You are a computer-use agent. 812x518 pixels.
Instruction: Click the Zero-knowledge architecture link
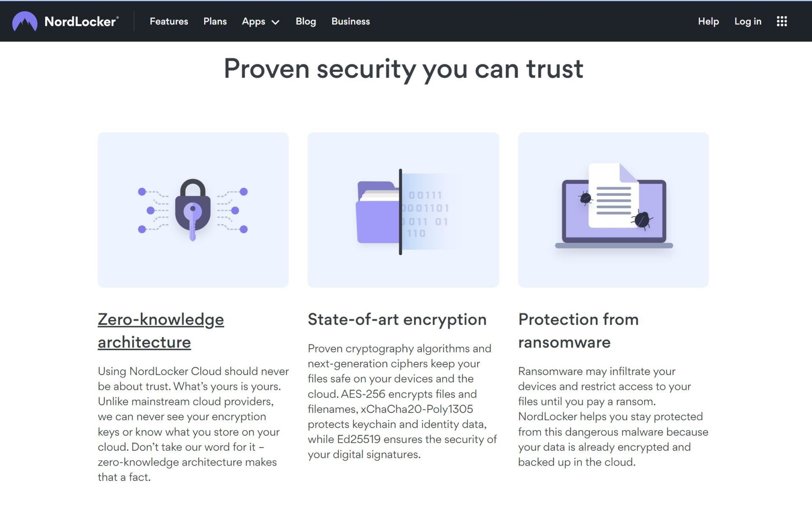161,331
